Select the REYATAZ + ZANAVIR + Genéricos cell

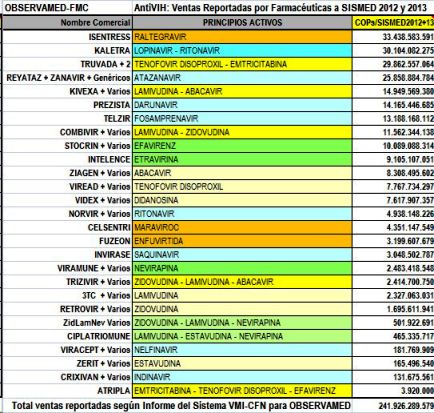[68, 78]
